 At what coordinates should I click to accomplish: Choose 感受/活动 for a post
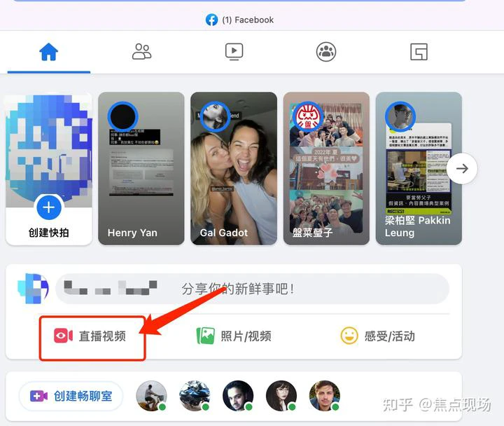click(378, 336)
